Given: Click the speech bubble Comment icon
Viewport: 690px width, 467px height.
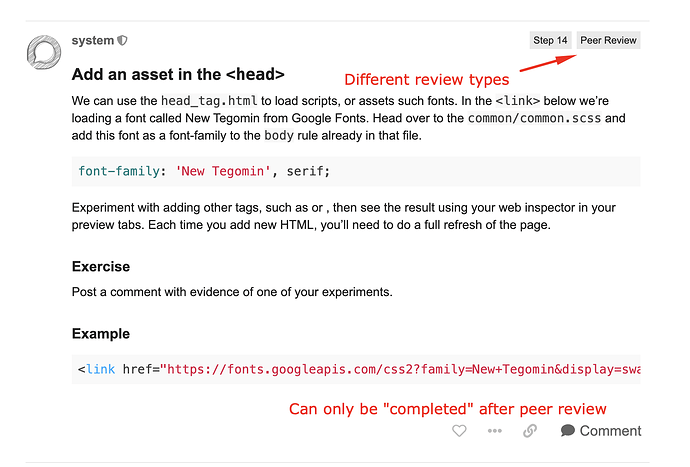Looking at the screenshot, I should 568,430.
